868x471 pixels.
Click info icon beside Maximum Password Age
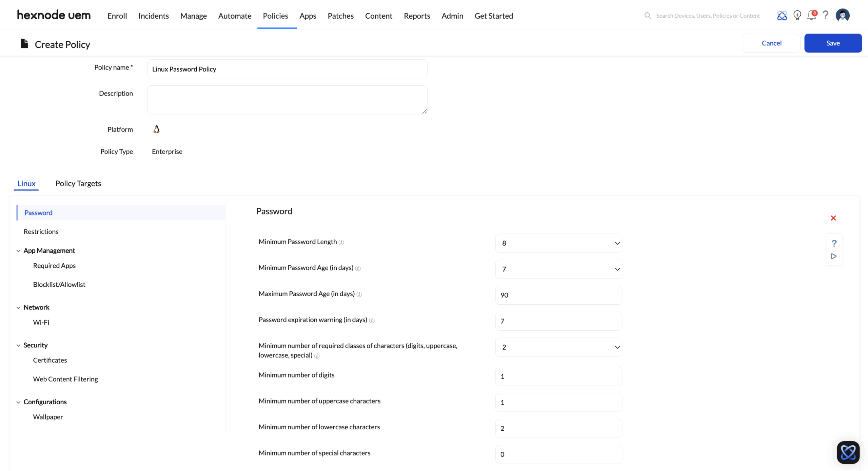click(x=359, y=294)
